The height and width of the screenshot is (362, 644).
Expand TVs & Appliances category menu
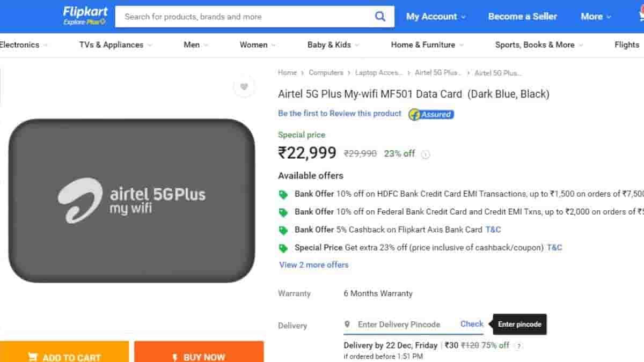[x=115, y=45]
